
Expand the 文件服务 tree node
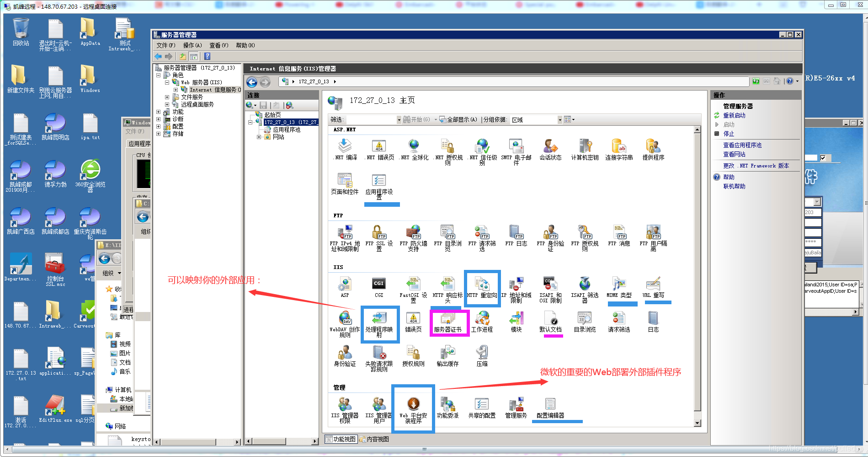167,97
